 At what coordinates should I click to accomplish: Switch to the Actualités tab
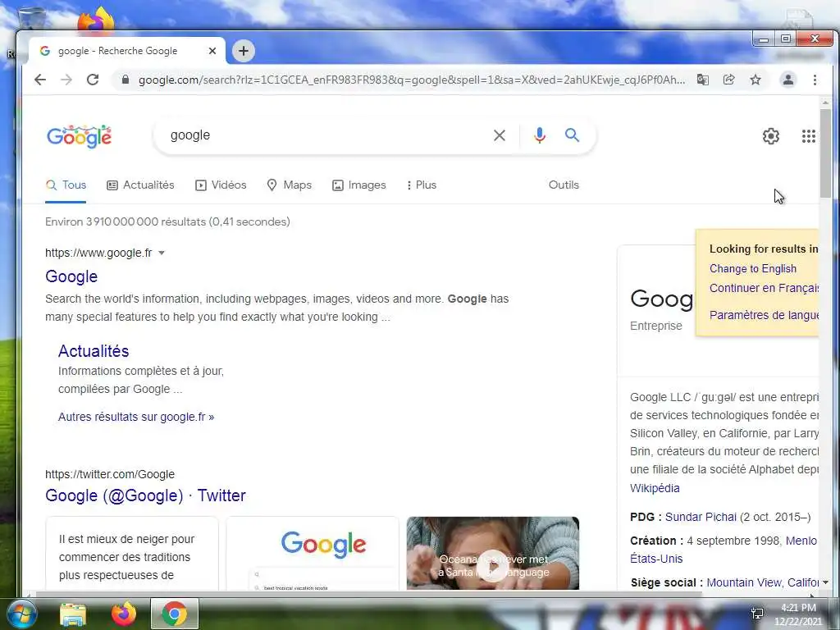coord(141,185)
